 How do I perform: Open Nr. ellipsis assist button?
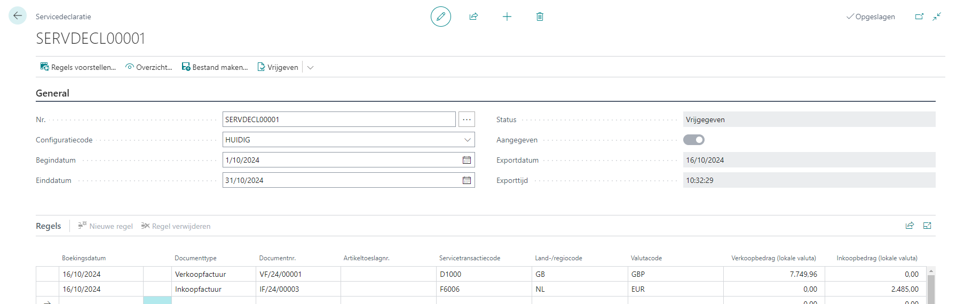(x=467, y=119)
